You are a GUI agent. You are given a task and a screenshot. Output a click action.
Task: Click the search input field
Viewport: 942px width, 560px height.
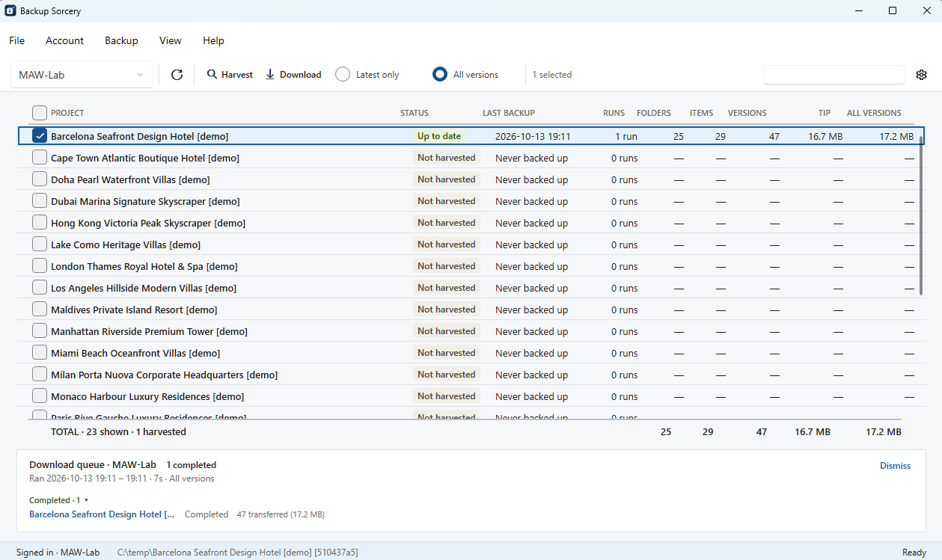(x=834, y=75)
